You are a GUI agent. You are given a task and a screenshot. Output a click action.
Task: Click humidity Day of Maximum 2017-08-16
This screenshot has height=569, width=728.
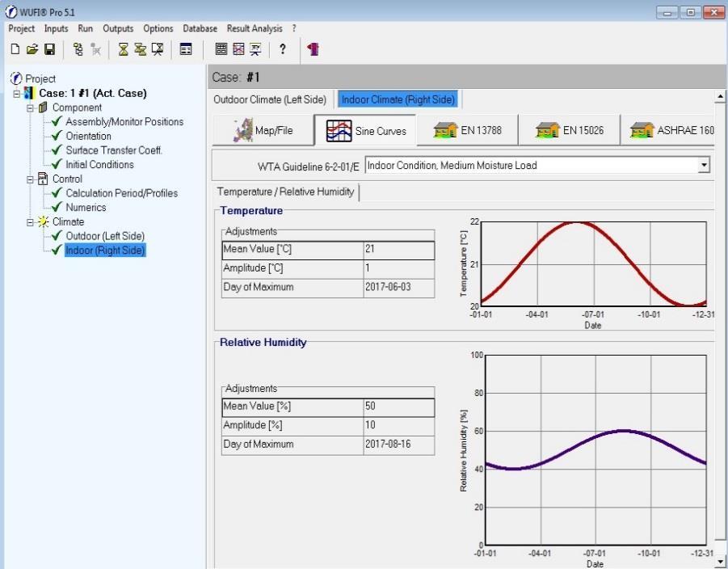(x=399, y=445)
